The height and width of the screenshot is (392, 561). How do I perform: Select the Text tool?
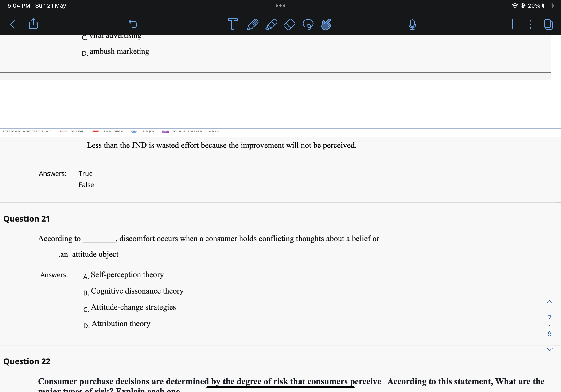point(232,24)
